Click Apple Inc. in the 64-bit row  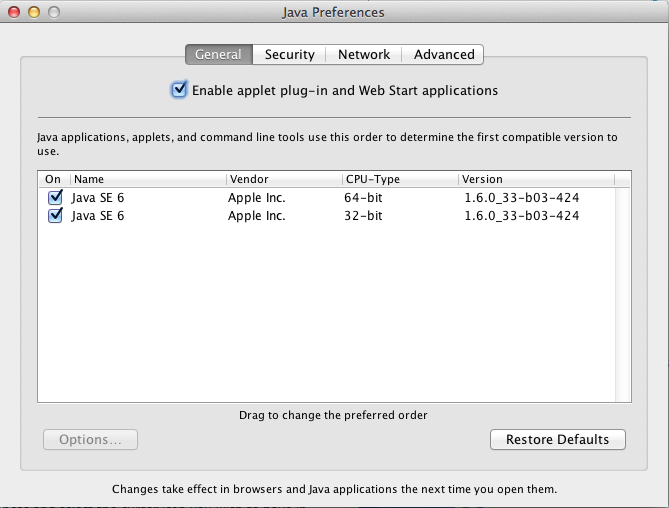[x=256, y=197]
